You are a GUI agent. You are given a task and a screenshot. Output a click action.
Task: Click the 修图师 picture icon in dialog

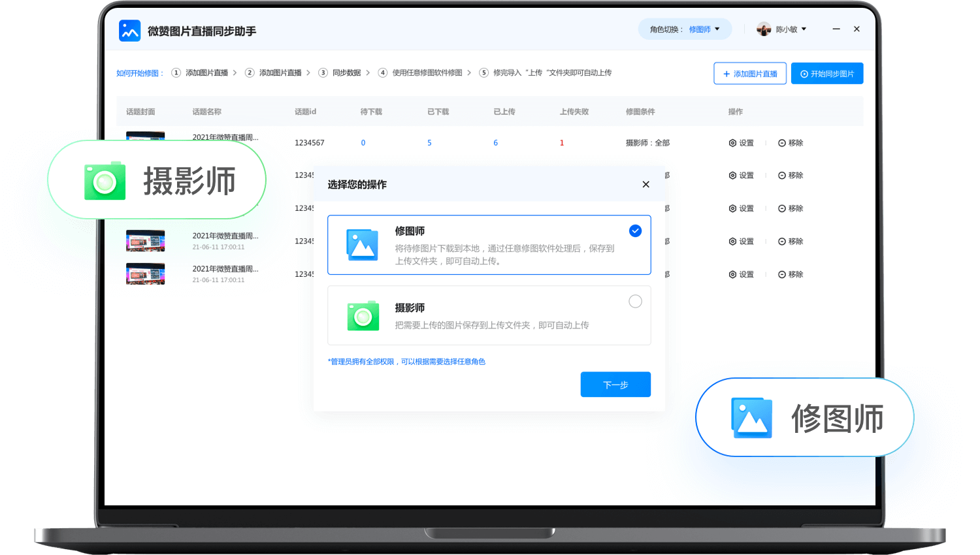click(x=363, y=245)
